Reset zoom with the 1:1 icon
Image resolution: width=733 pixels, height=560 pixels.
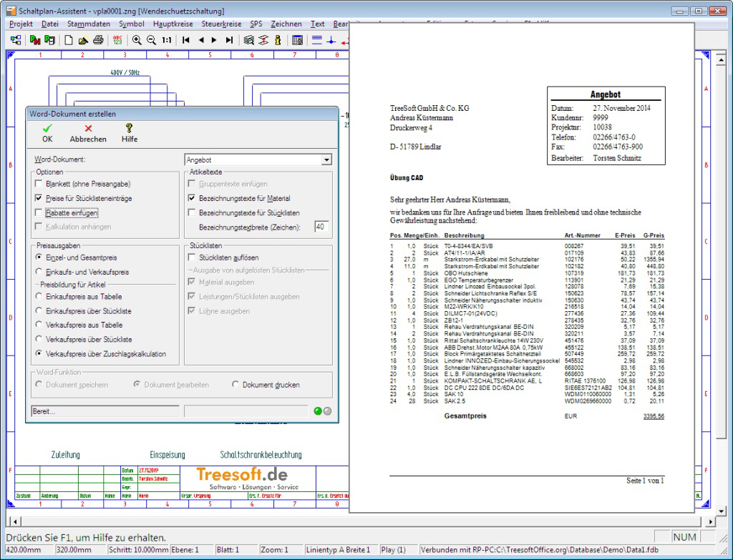[167, 40]
